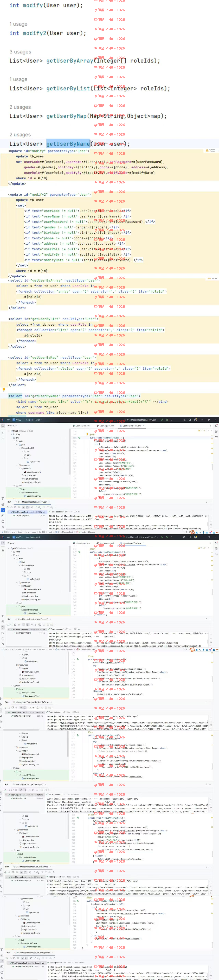Rerun tests icon in testModifyUser2 Run panel

8,624
